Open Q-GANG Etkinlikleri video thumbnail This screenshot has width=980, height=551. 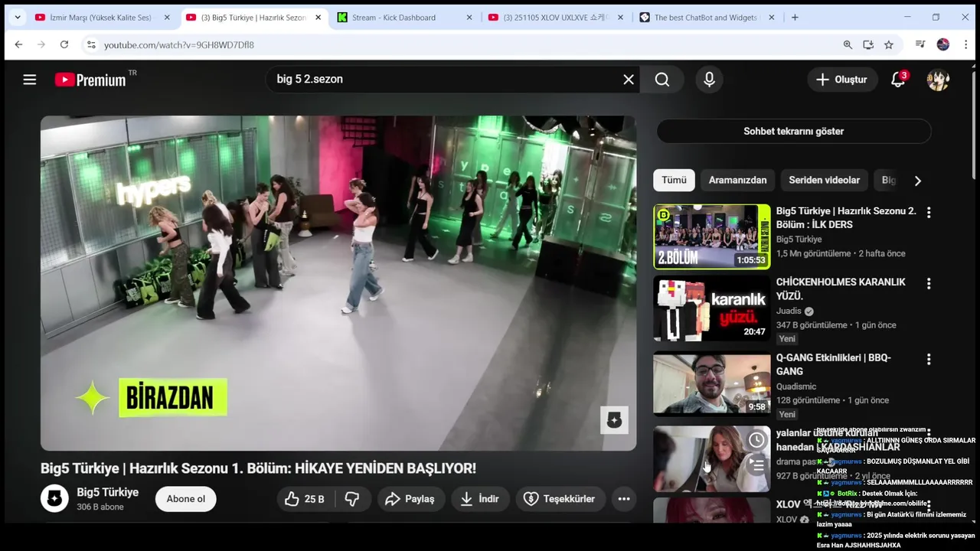[x=712, y=384]
